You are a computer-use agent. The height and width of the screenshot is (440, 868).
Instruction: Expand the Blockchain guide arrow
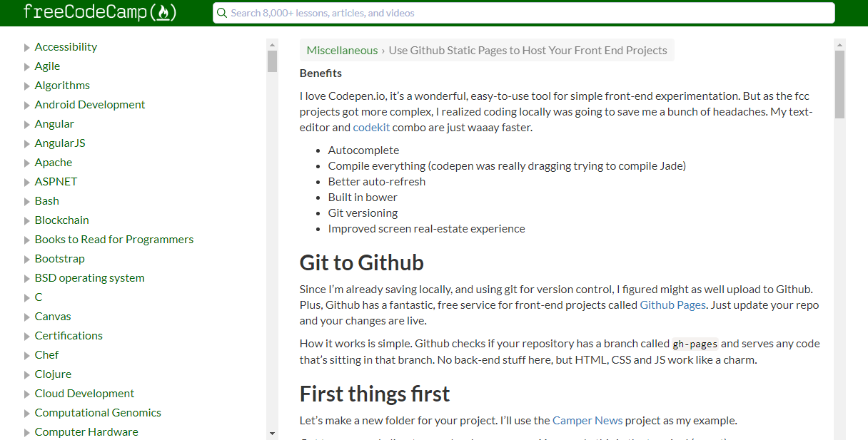point(27,221)
